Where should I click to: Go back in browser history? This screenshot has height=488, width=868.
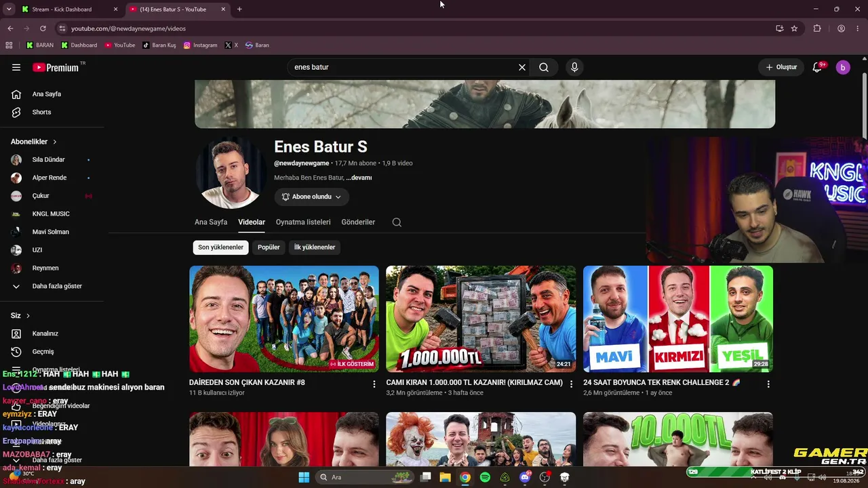pyautogui.click(x=10, y=28)
